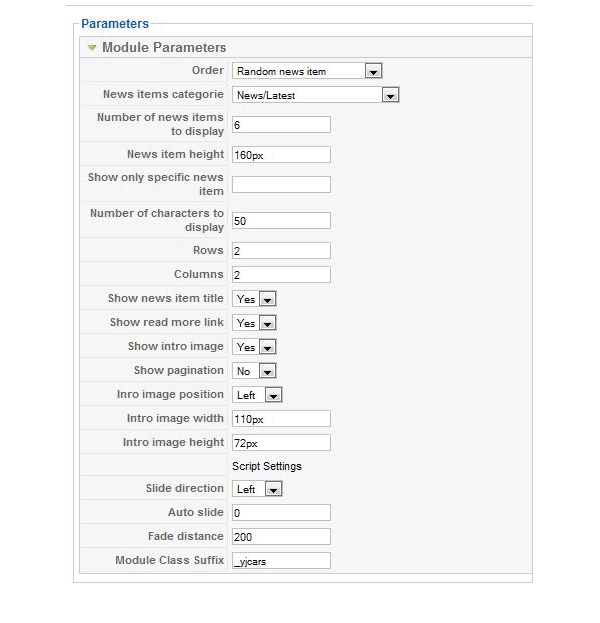Click the Module Class Suffix field
This screenshot has width=600, height=623.
click(281, 561)
